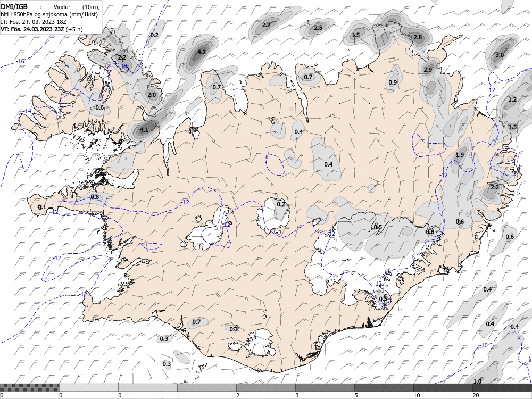Click the checkered swatch in the color scale
532x399 pixels.
[29, 387]
